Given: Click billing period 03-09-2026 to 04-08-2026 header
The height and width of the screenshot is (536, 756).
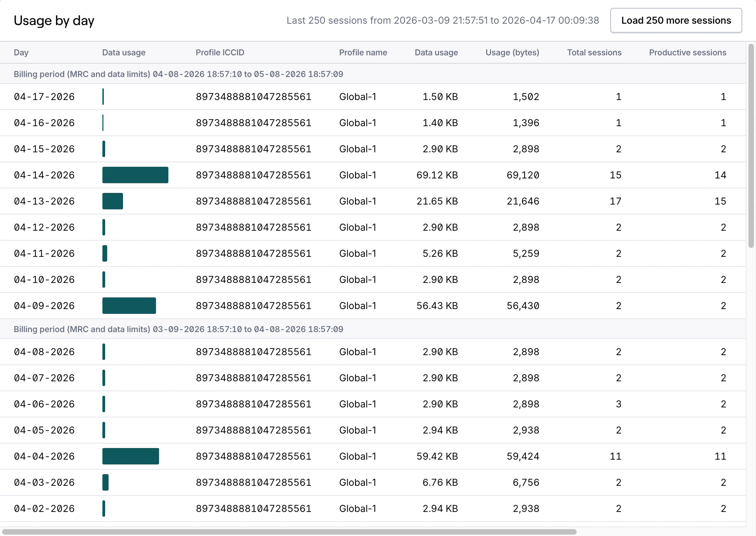Looking at the screenshot, I should (178, 329).
